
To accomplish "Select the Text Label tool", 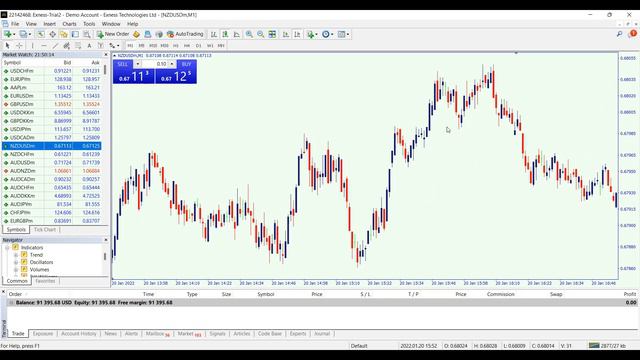I will (x=100, y=46).
